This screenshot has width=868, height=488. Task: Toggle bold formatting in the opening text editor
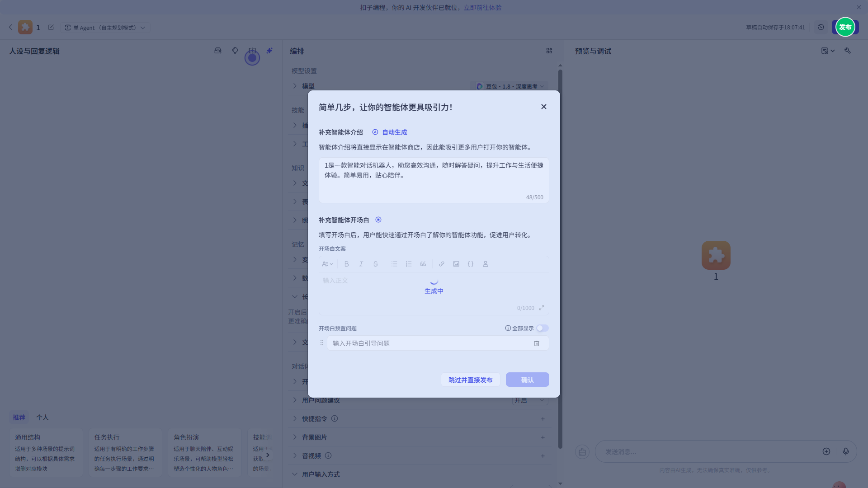coord(346,264)
